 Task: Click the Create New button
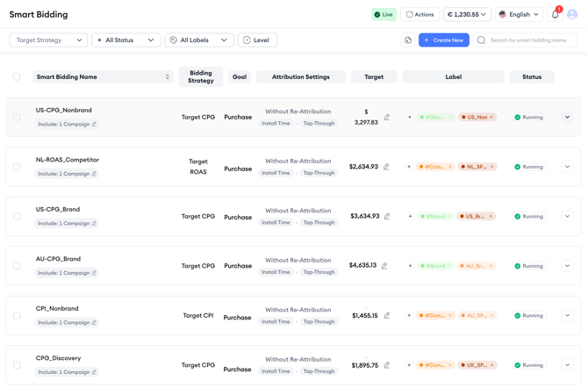[x=444, y=40]
